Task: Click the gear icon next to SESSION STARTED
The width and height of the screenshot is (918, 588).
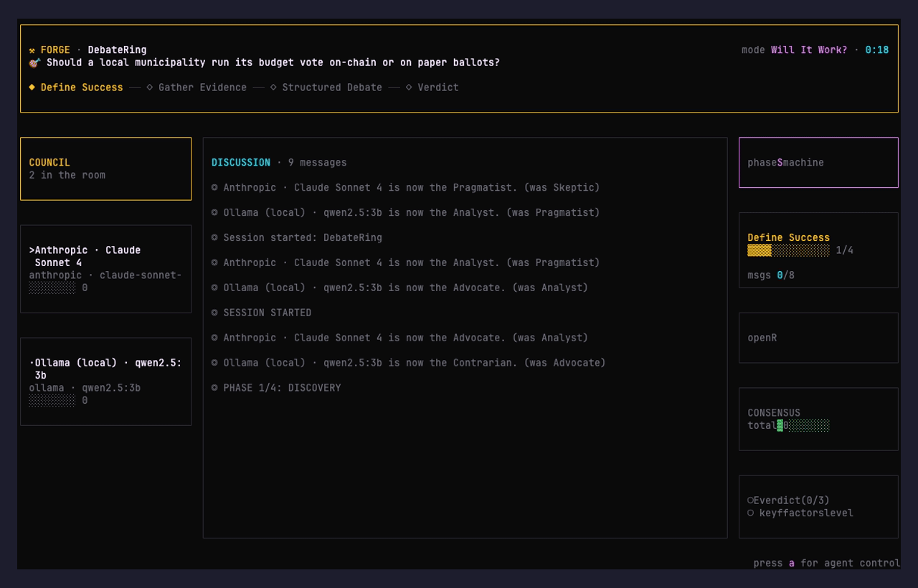Action: pyautogui.click(x=213, y=313)
